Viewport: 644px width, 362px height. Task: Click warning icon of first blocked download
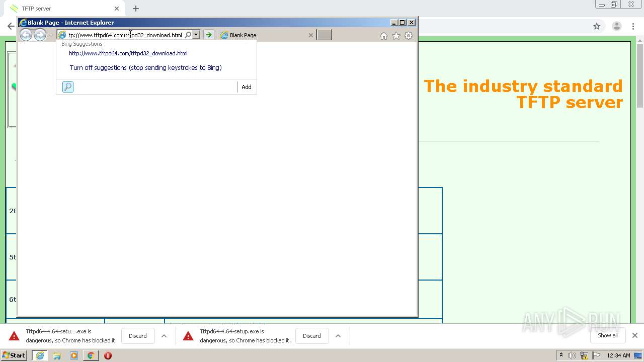pyautogui.click(x=14, y=336)
